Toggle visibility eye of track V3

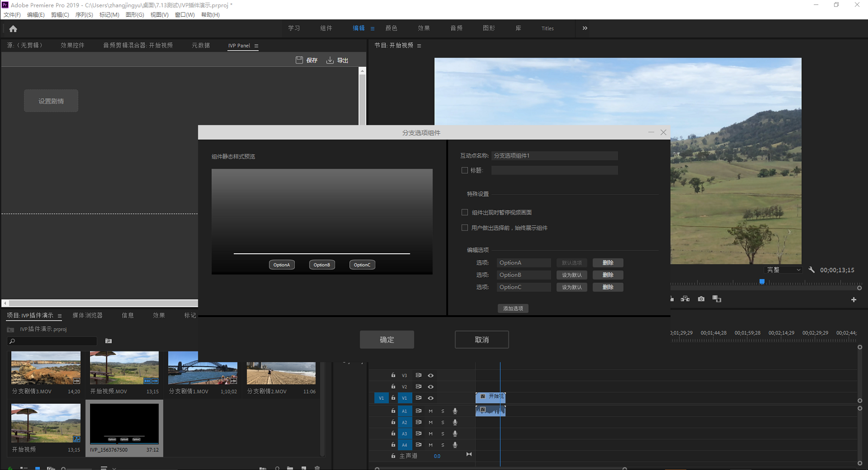point(431,376)
